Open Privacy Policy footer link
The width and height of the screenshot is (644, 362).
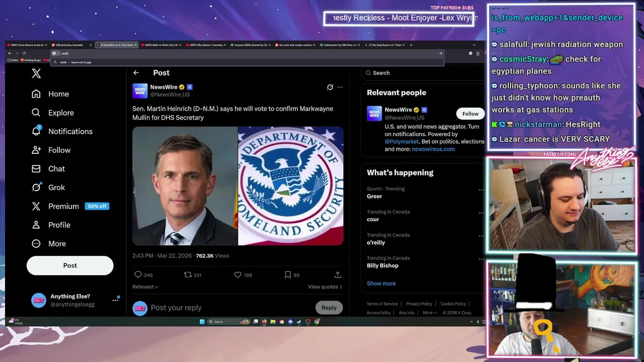419,304
